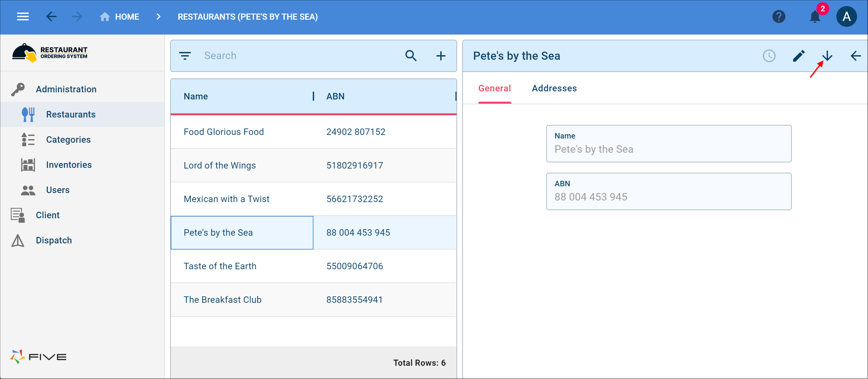
Task: Go back with the top-bar back arrow
Action: coord(51,16)
